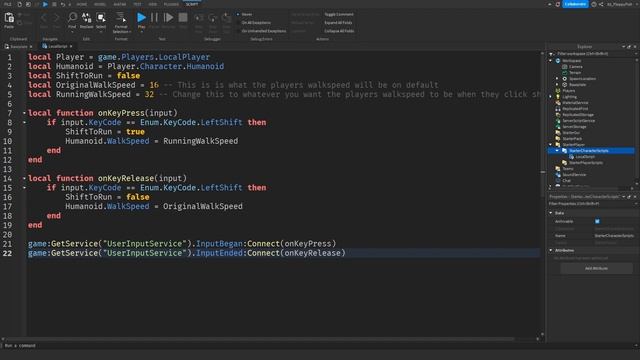Select ServerScriptService in Explorer

point(578,121)
